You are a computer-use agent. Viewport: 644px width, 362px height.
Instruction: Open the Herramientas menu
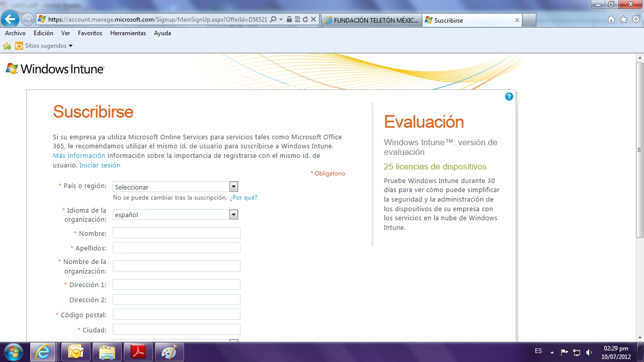128,33
